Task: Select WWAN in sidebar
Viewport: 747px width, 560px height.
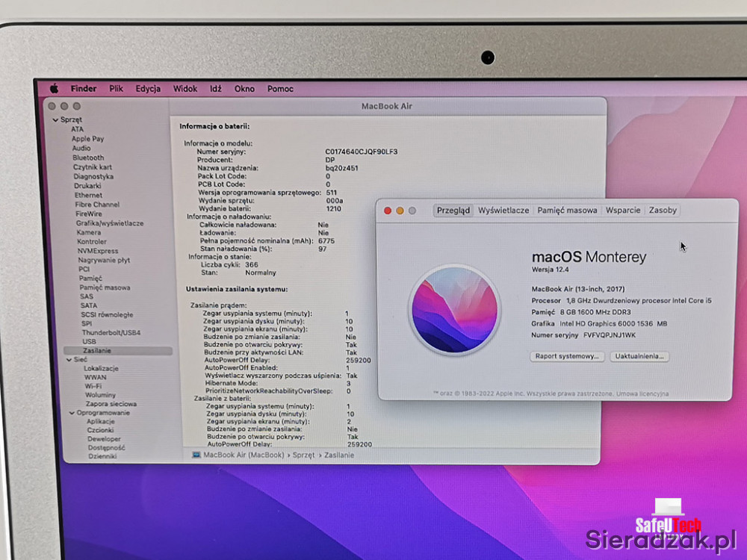Action: 96,377
